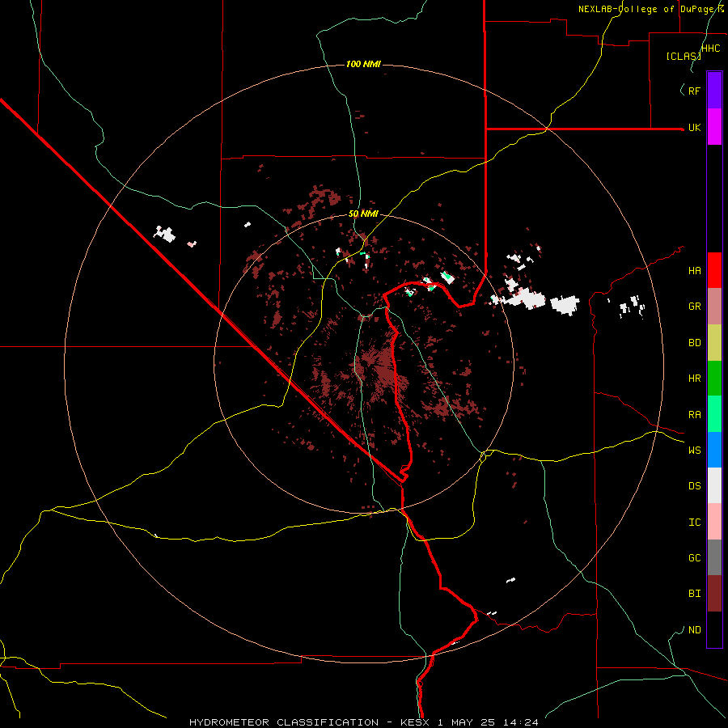Click the GC legend label
728x728 pixels.
click(694, 557)
